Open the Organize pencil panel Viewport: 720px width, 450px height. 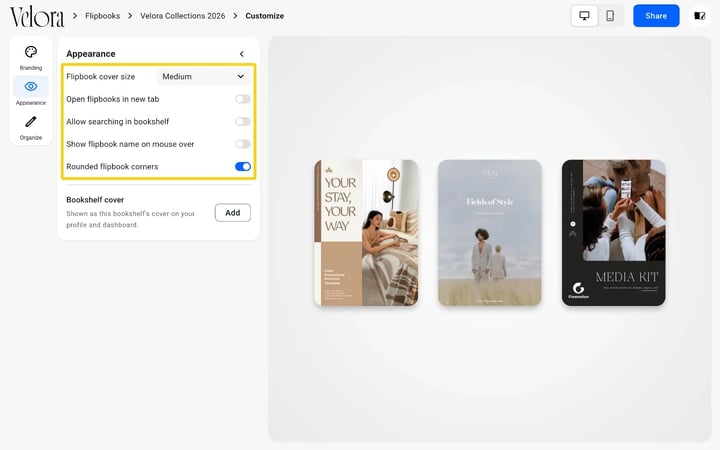(31, 128)
